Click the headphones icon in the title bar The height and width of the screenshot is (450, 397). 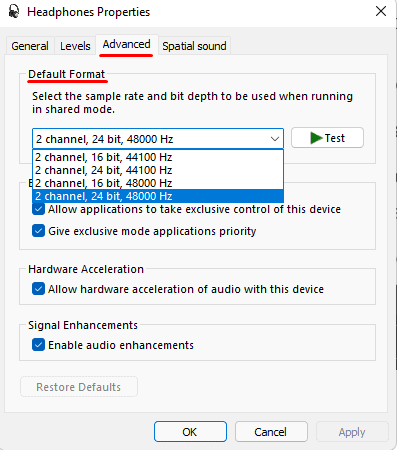pos(14,12)
